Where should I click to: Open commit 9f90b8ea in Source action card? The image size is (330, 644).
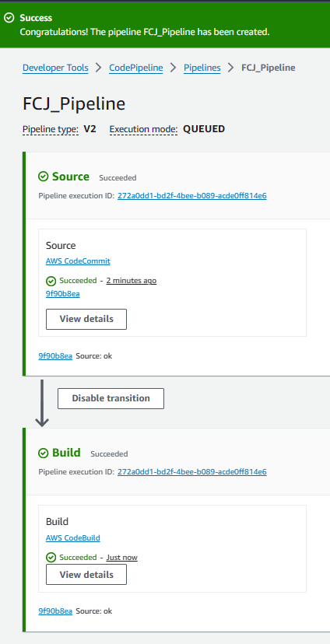point(63,294)
